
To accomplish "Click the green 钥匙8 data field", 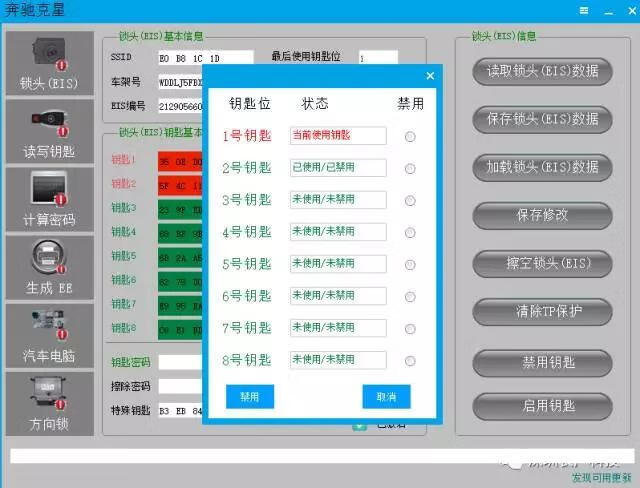I will coord(180,330).
